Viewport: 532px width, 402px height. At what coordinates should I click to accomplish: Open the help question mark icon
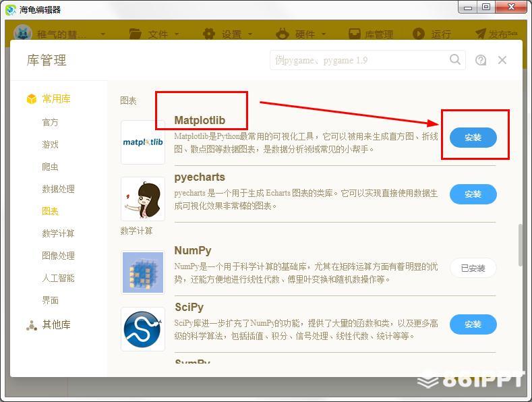point(481,60)
